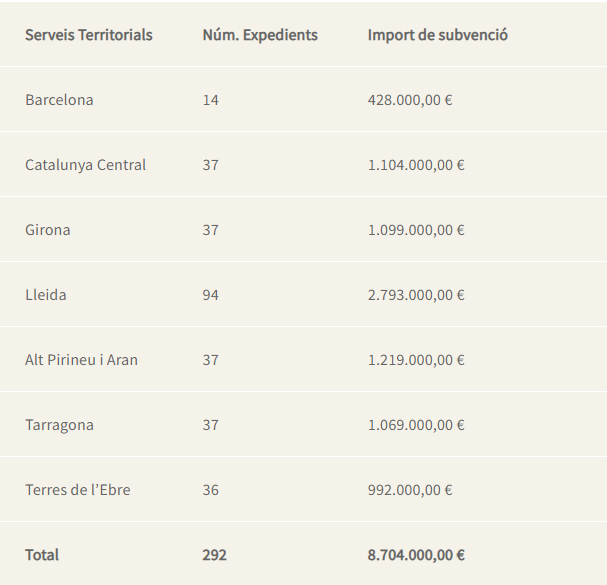Select the Catalunya Central cell
This screenshot has height=585, width=607.
(x=86, y=165)
